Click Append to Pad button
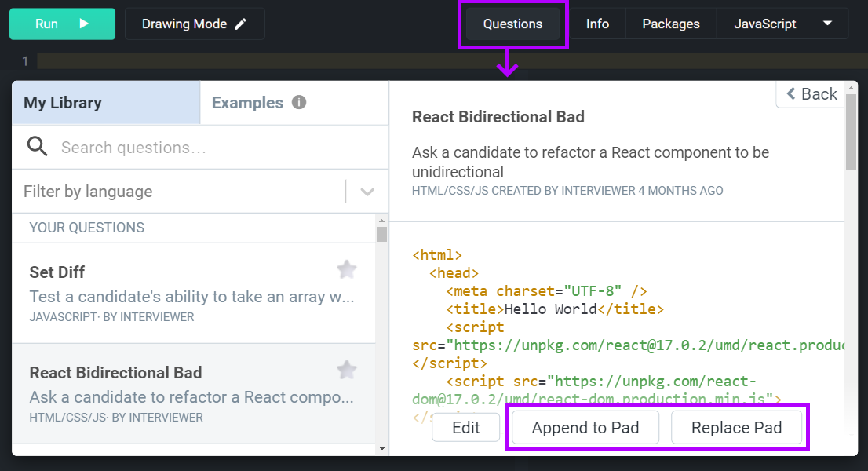Viewport: 868px width, 471px height. point(585,427)
